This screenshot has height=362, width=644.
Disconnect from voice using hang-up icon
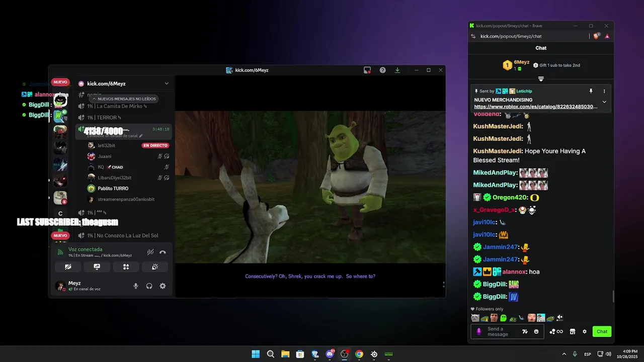(x=163, y=252)
